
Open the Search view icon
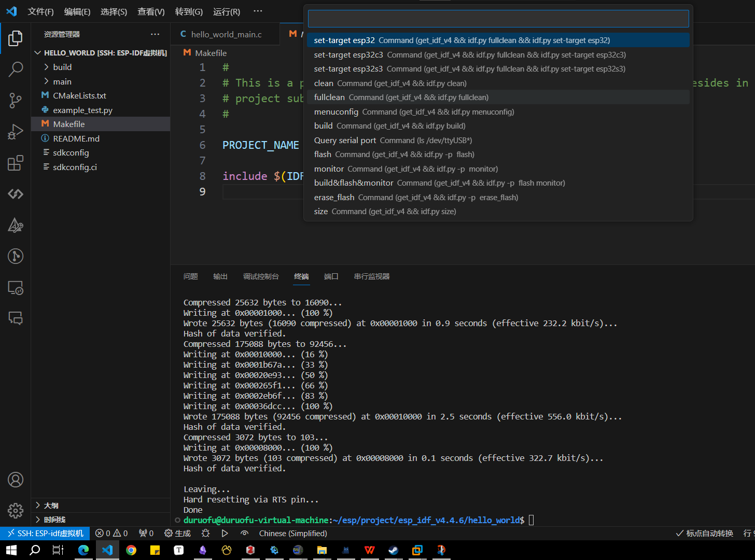[16, 69]
